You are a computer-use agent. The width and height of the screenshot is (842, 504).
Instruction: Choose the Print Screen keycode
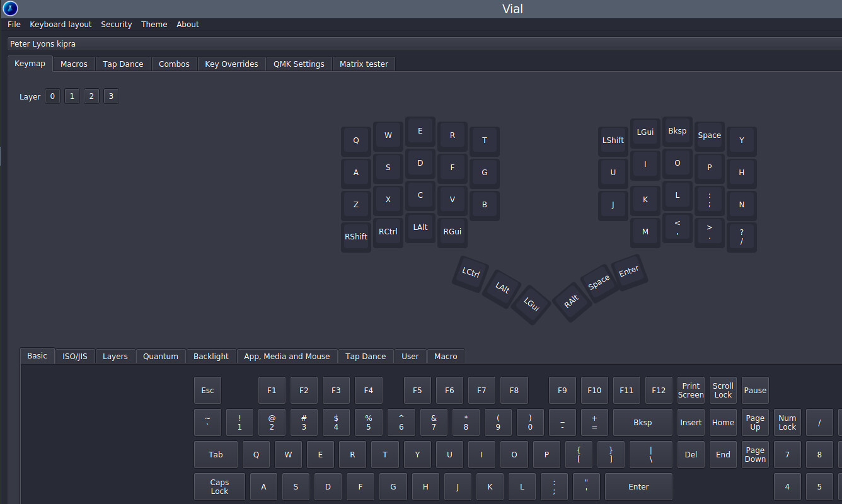[691, 391]
